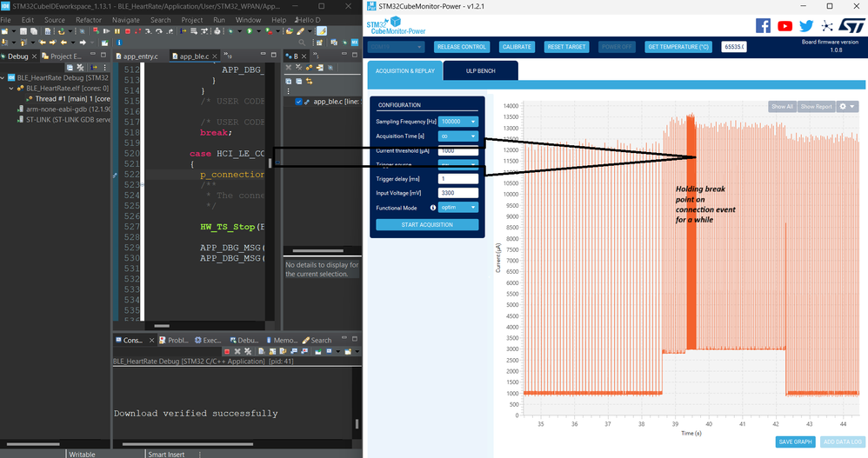Click the search magnifier icon in IDE toolbar

click(302, 42)
